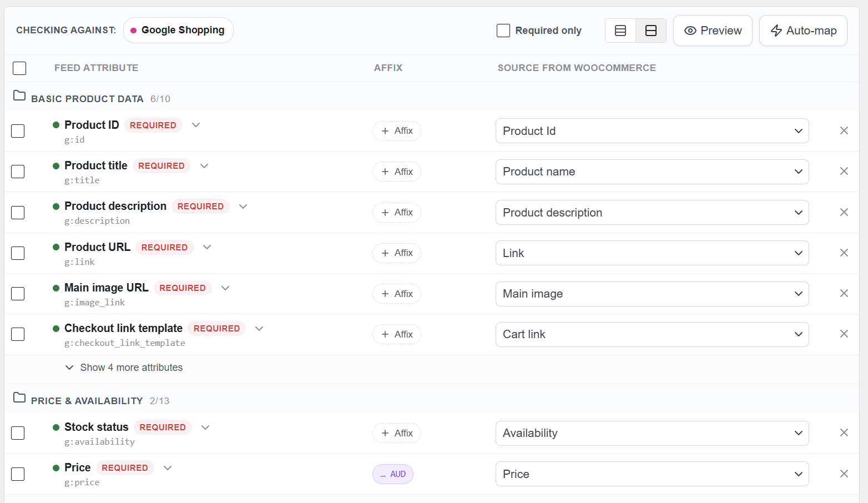This screenshot has width=868, height=503.
Task: Click the Basic Product Data section heading
Action: 87,99
